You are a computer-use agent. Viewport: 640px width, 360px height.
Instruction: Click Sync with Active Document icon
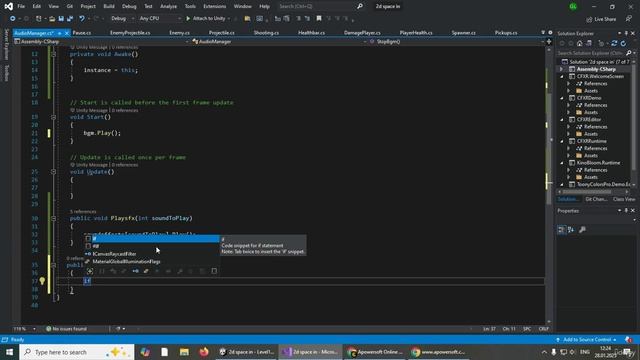614,43
